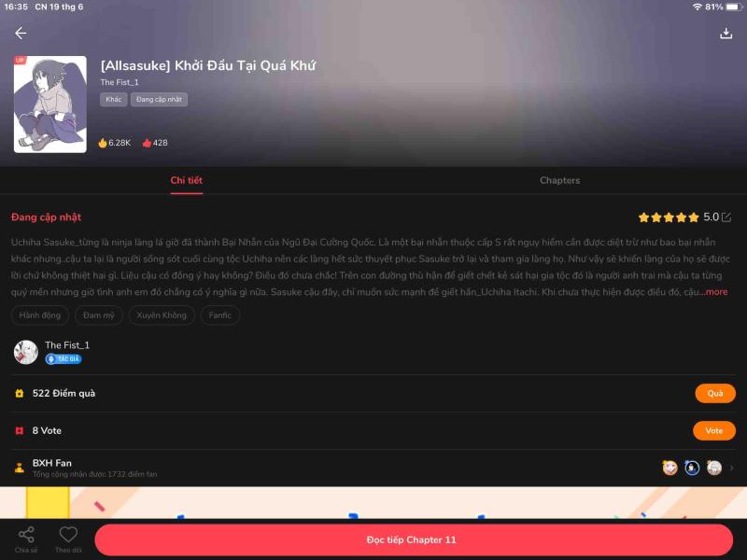This screenshot has height=560, width=747.
Task: Click the gift icon beside 522 Điểm quà
Action: (x=19, y=393)
